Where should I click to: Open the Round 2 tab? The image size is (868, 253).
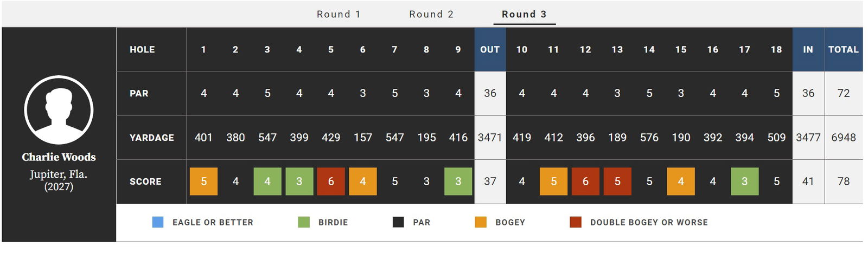(431, 15)
